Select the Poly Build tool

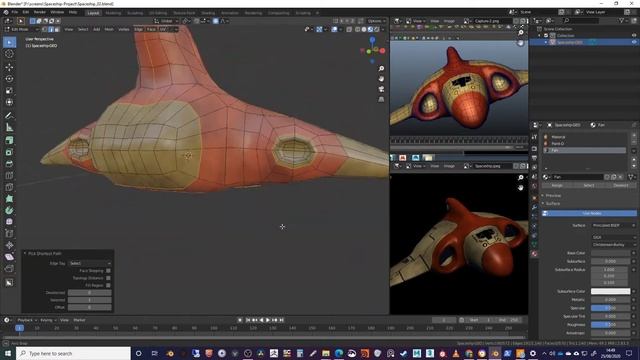9,199
